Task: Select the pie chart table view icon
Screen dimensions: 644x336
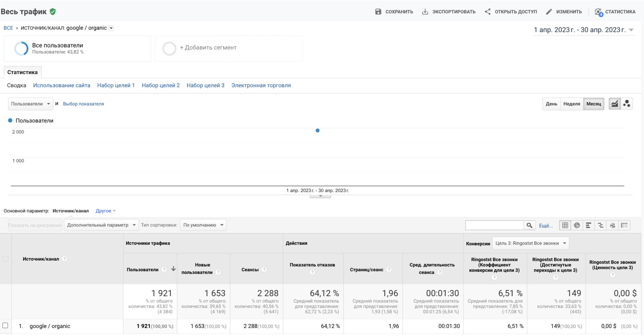Action: point(577,225)
